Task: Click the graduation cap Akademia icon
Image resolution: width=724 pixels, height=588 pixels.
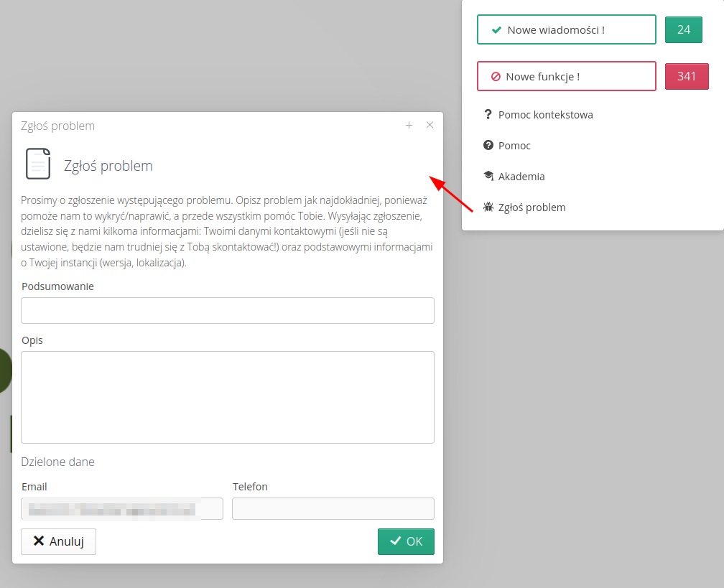Action: [x=488, y=176]
